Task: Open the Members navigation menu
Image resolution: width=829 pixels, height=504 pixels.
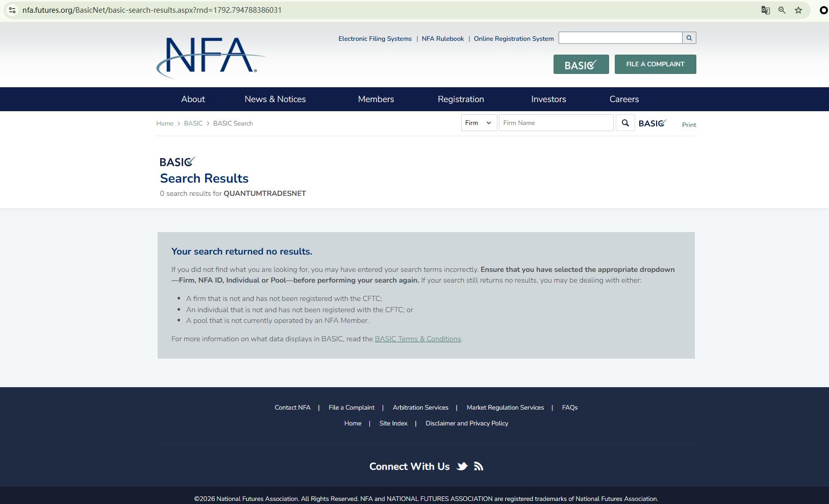Action: coord(376,99)
